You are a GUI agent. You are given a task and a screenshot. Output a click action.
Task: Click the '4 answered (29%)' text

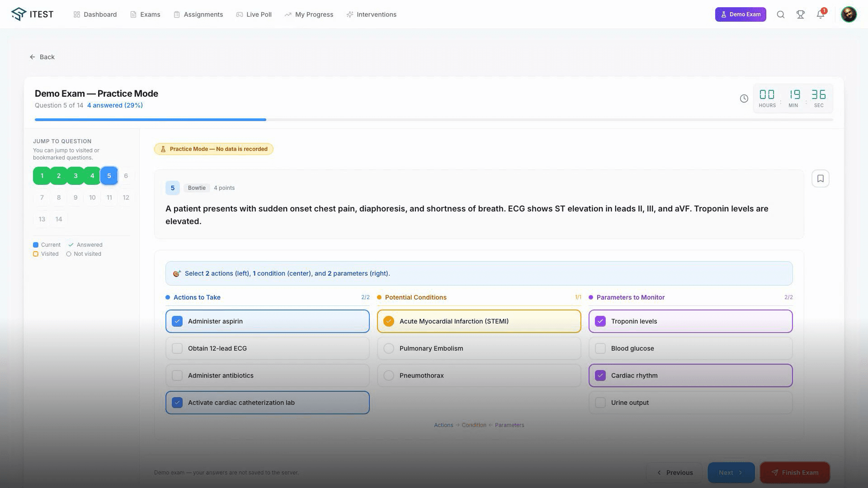click(115, 105)
